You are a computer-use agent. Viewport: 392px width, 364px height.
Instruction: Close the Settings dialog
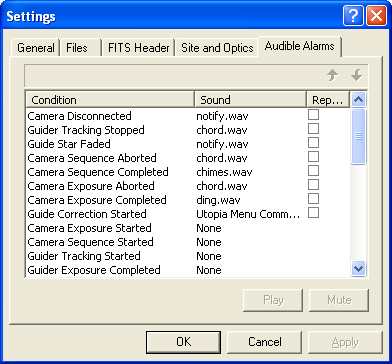[376, 16]
